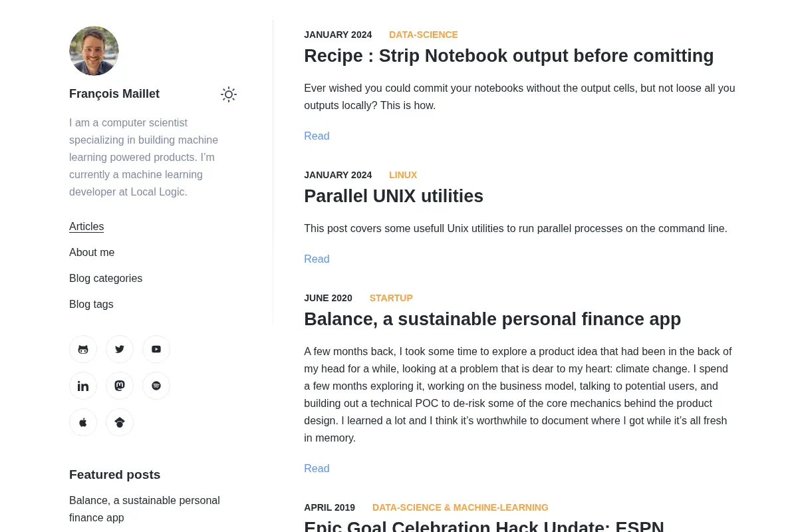Open the YouTube channel icon

pyautogui.click(x=156, y=349)
